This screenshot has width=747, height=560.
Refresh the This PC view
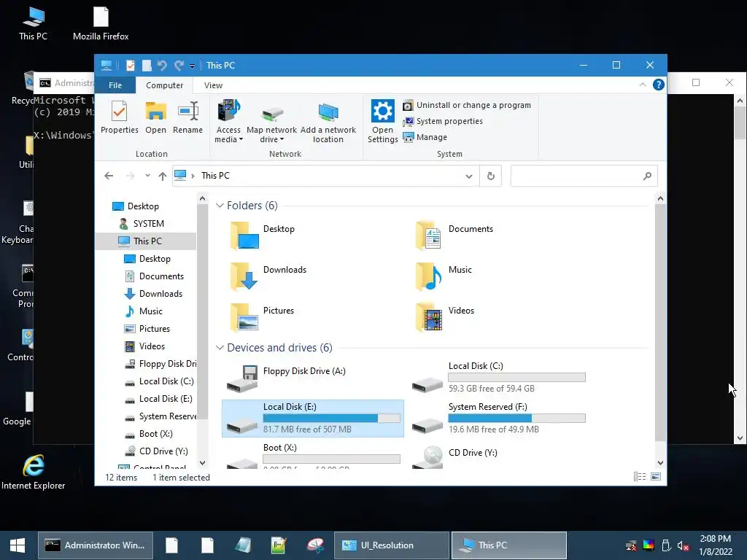pyautogui.click(x=491, y=176)
